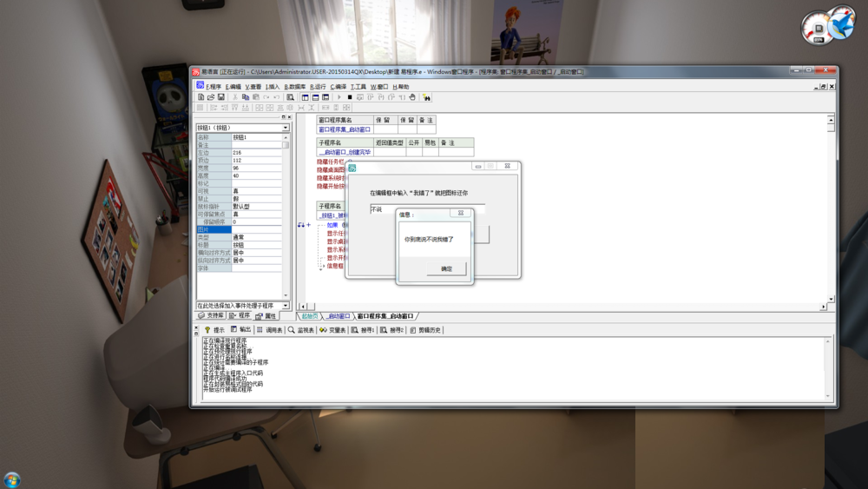Viewport: 868px width, 489px height.
Task: Click the Paste toolbar icon
Action: 256,97
